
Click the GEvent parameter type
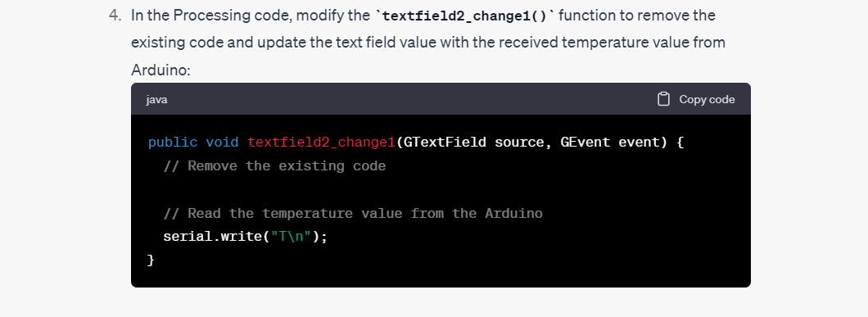pos(585,143)
